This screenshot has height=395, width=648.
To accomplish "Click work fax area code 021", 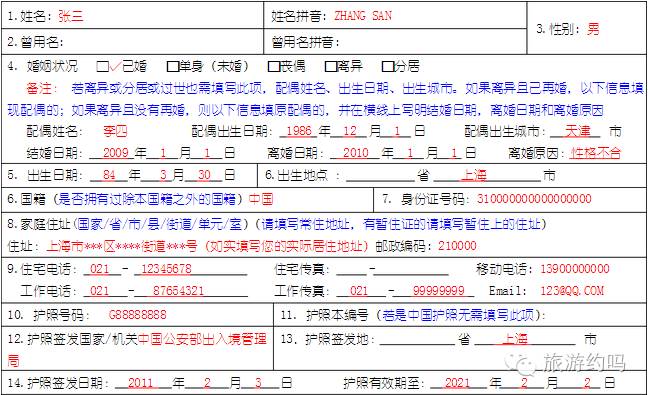I will pos(359,290).
